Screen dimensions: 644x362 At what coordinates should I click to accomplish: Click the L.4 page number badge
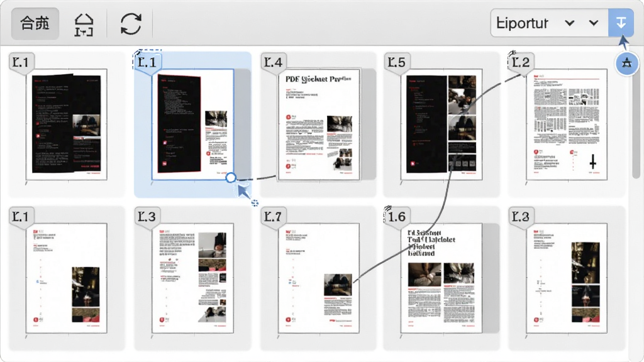click(274, 62)
